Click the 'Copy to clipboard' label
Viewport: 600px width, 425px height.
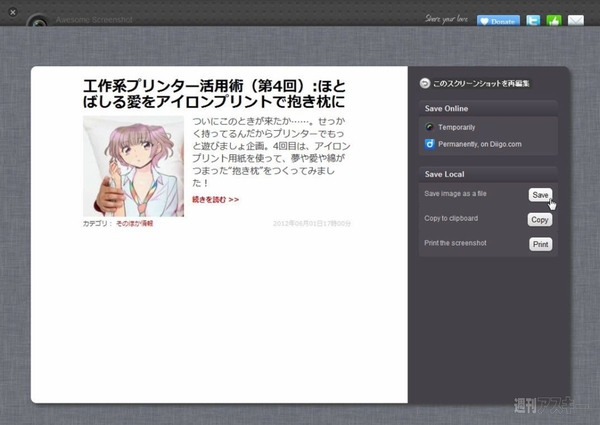point(451,218)
